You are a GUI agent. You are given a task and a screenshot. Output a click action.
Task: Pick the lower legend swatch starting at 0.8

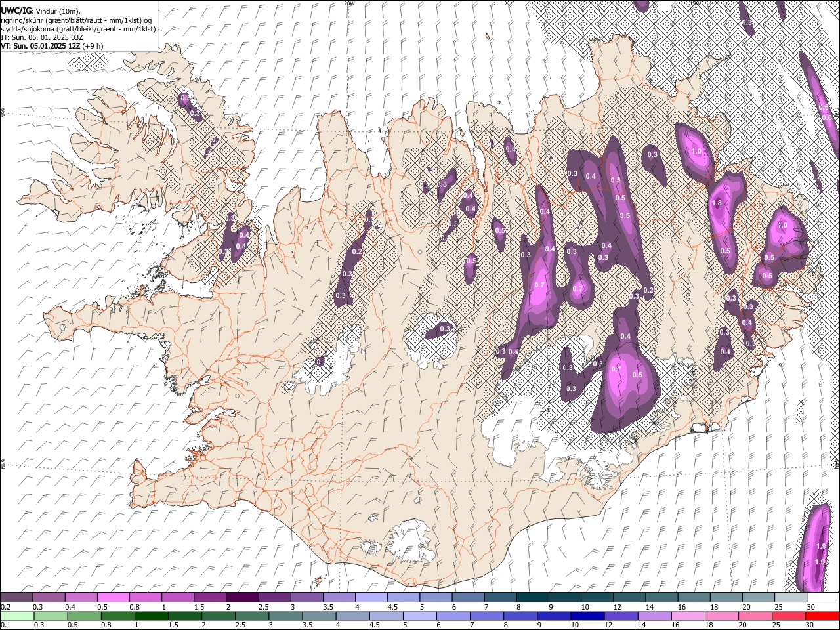(x=117, y=616)
